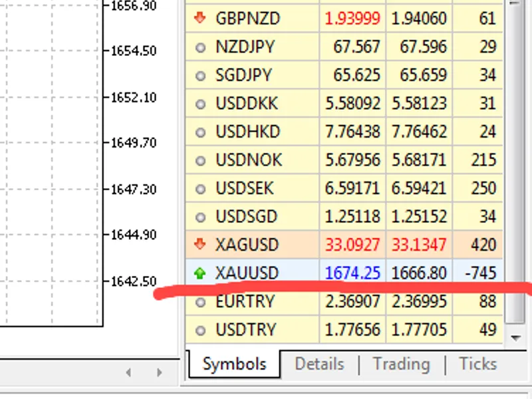
Task: Click the gray circle icon beside NZDJPY
Action: [x=201, y=47]
